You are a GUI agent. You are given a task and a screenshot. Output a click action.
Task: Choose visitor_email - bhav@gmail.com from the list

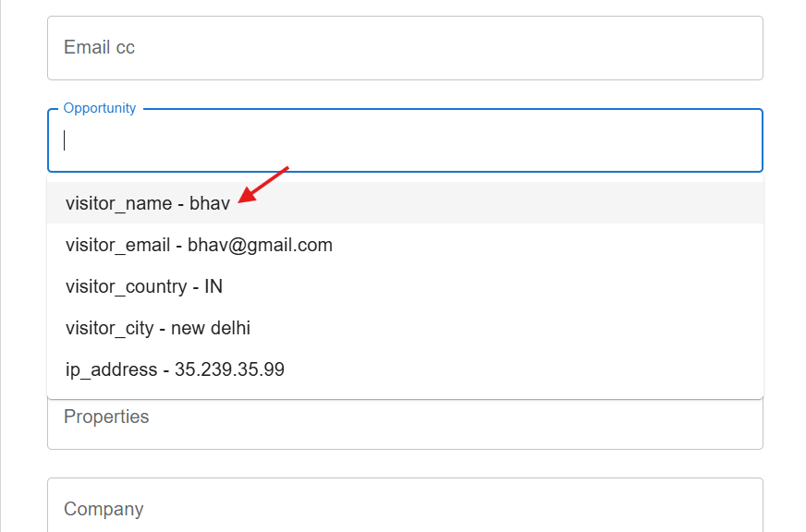pyautogui.click(x=405, y=245)
